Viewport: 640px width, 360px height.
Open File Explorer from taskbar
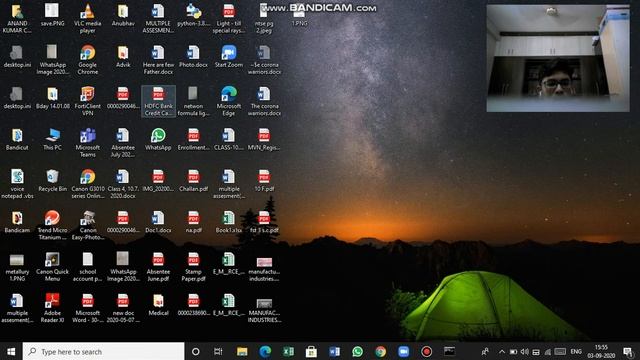[242, 351]
